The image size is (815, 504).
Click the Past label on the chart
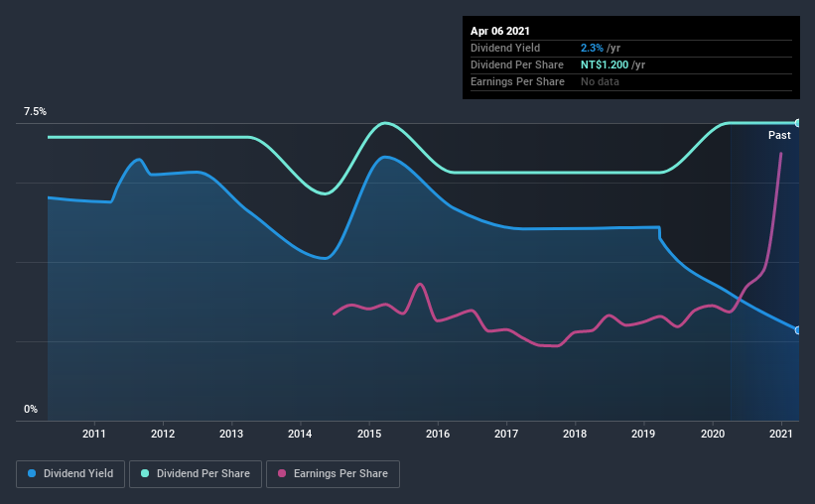(779, 135)
